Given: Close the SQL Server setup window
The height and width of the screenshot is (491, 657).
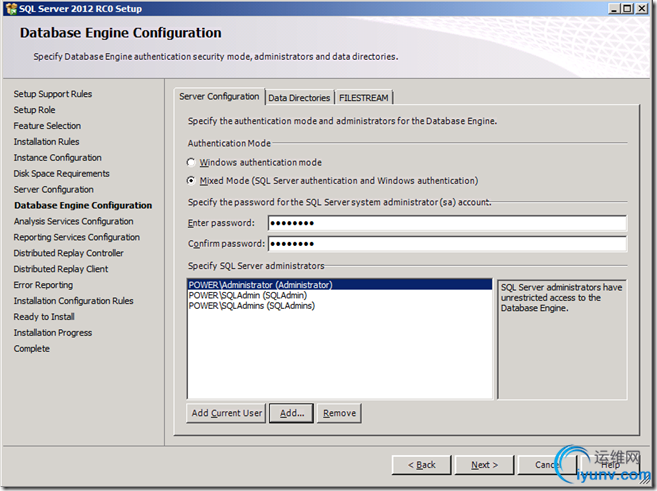Looking at the screenshot, I should 641,8.
